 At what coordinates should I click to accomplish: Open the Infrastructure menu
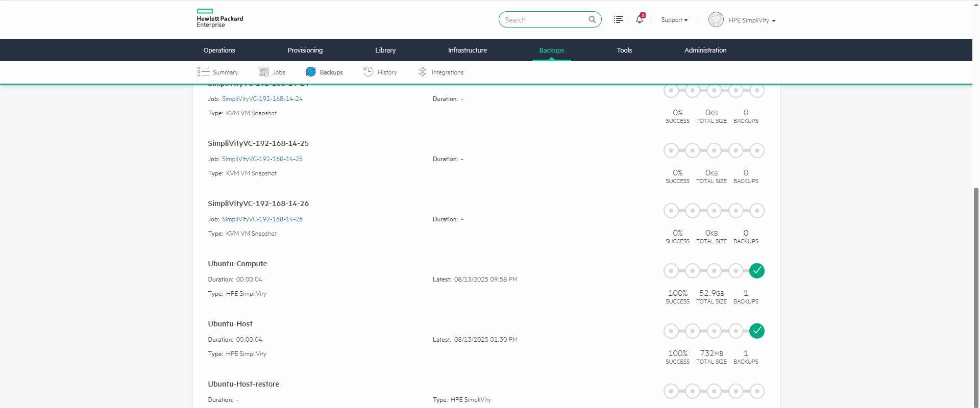click(467, 50)
